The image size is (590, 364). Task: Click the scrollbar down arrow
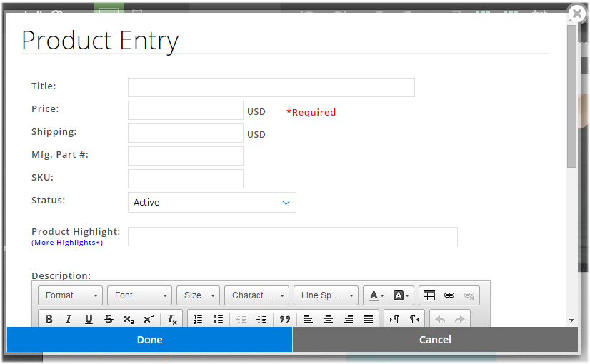point(572,320)
